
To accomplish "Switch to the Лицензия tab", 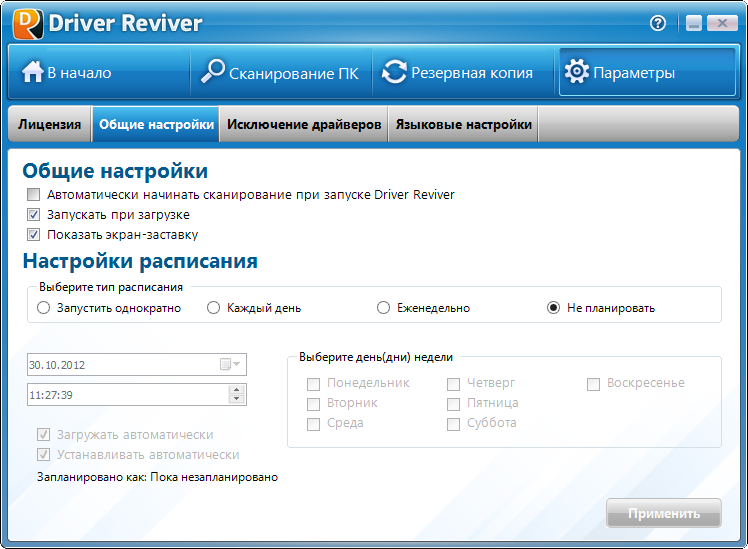I will click(x=50, y=124).
